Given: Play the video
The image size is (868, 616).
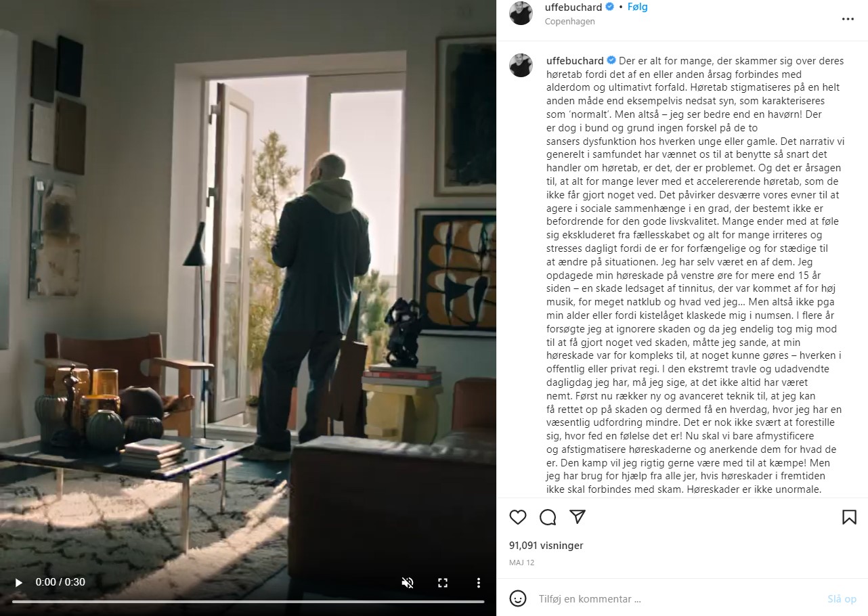Looking at the screenshot, I should tap(19, 582).
